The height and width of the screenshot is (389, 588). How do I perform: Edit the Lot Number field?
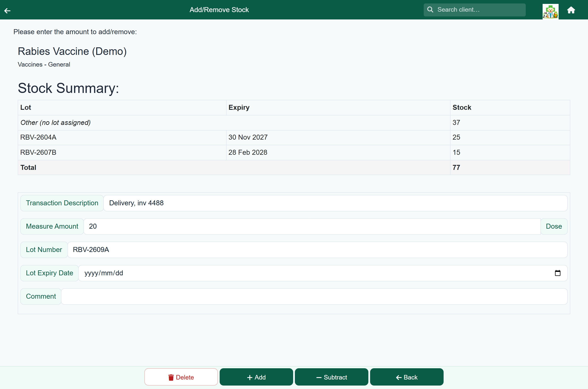317,250
